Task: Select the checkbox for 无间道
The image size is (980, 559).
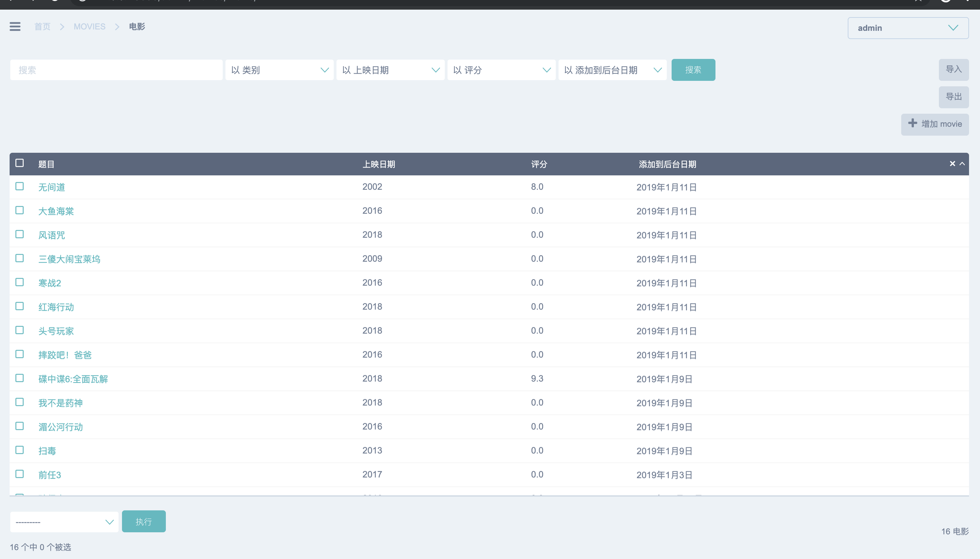Action: [20, 187]
